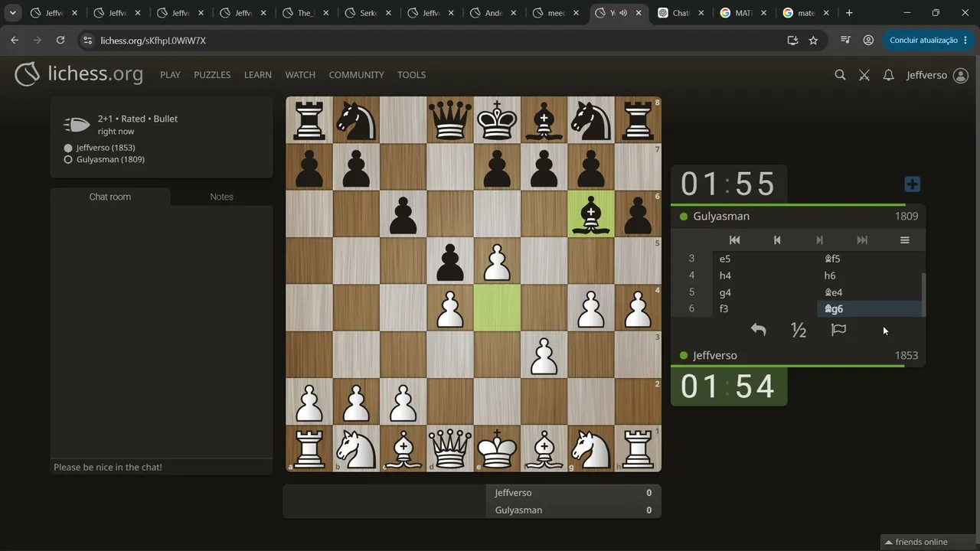Select the white king on e1
980x551 pixels.
pos(497,448)
